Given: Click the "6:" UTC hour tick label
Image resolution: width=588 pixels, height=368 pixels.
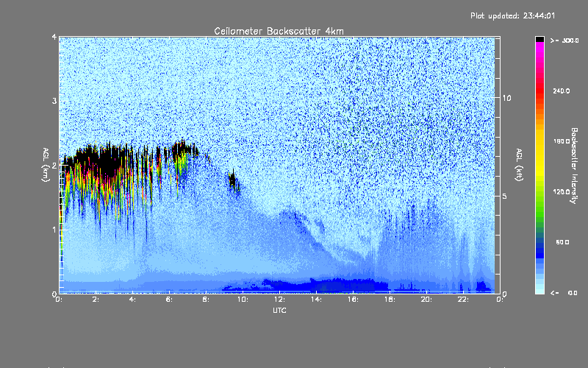Looking at the screenshot, I should pos(170,300).
